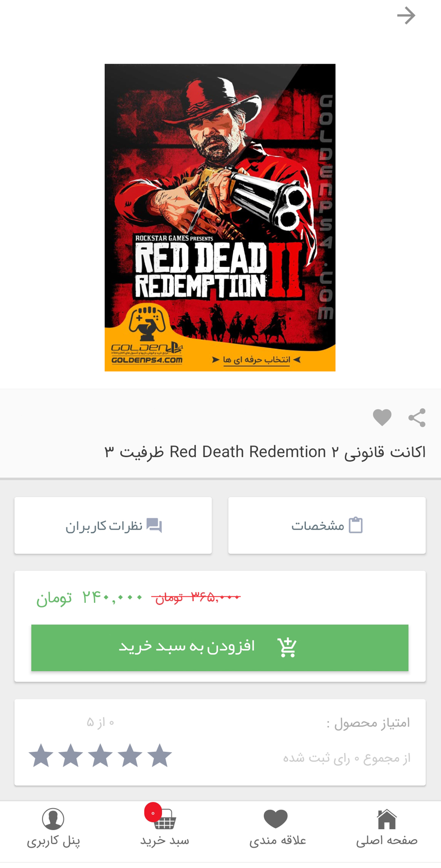This screenshot has height=868, width=441.
Task: Tap the product title text
Action: tap(265, 452)
